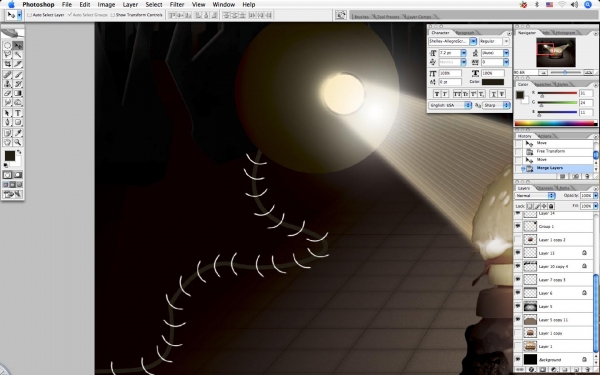Click Underline style button in Character panel
This screenshot has width=600, height=375.
[494, 94]
